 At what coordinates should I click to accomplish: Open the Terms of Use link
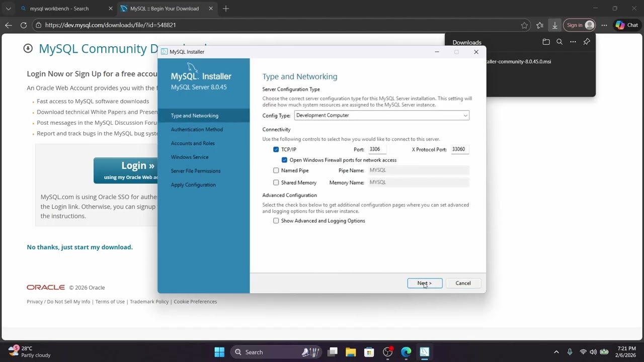(110, 302)
